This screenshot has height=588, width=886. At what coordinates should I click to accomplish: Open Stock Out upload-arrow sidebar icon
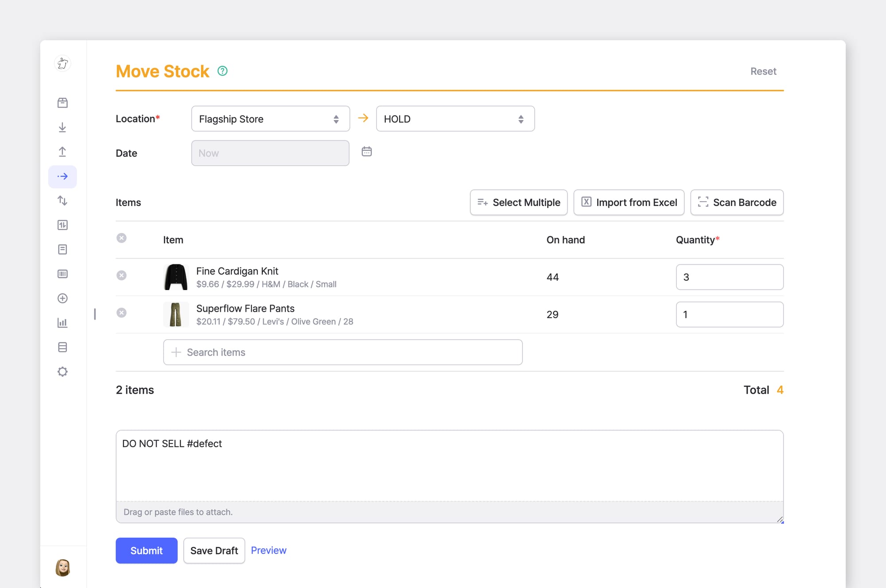pyautogui.click(x=62, y=152)
